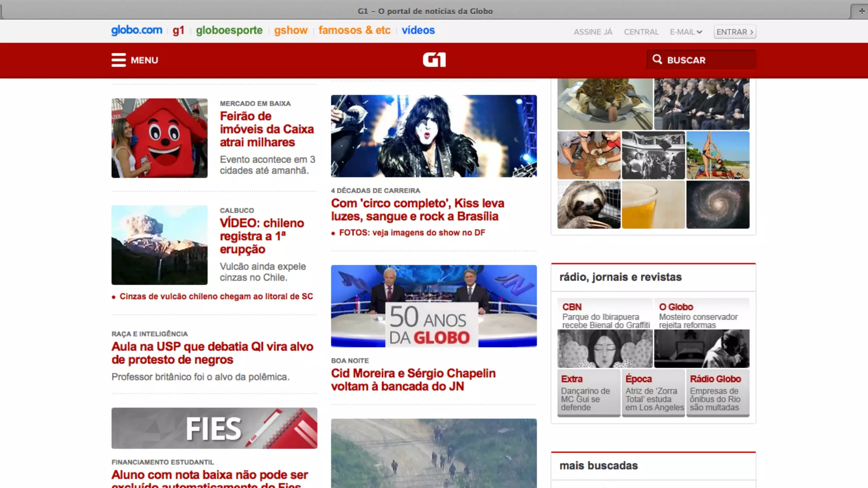Expand the E-MAIL dropdown

pyautogui.click(x=686, y=32)
